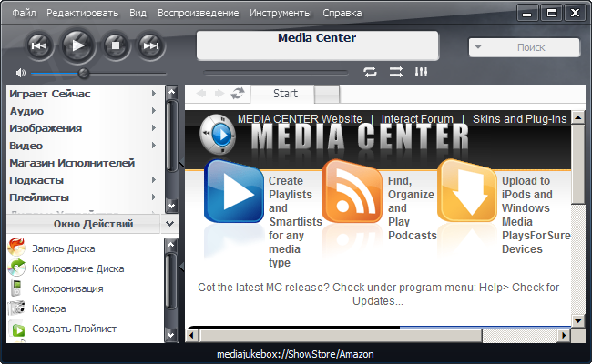The image size is (592, 364).
Task: Click web page vertical scrollbar down arrow
Action: point(578,321)
